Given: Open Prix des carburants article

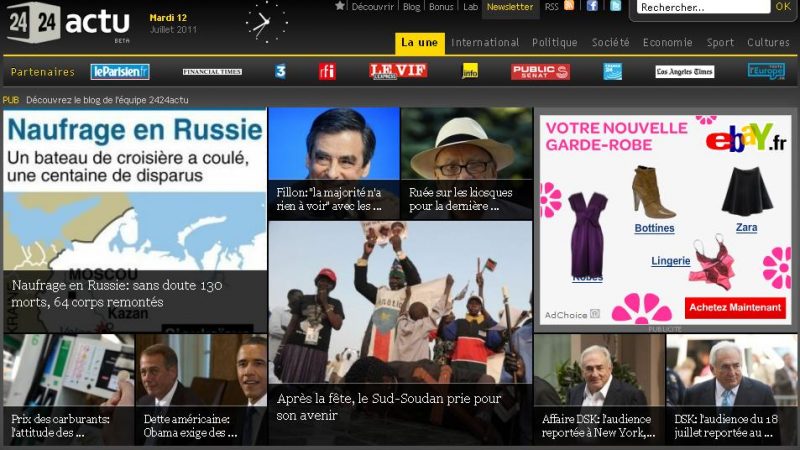Looking at the screenshot, I should coord(68,389).
